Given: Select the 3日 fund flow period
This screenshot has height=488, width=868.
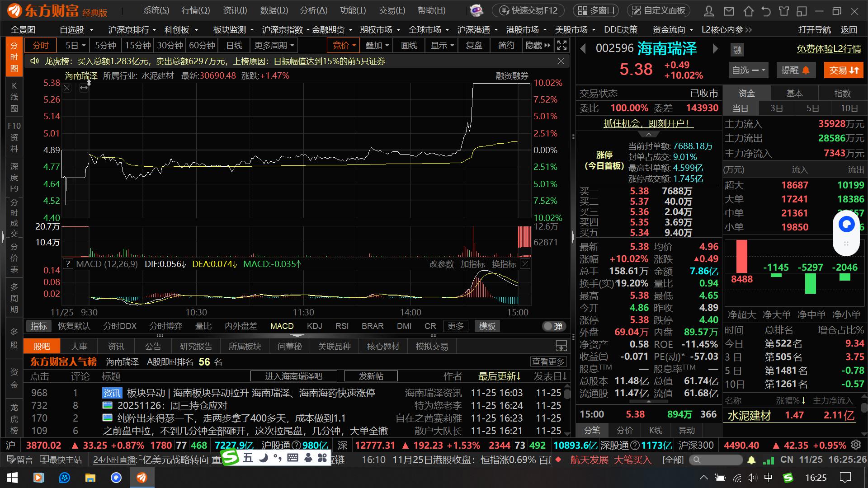Looking at the screenshot, I should pyautogui.click(x=777, y=108).
